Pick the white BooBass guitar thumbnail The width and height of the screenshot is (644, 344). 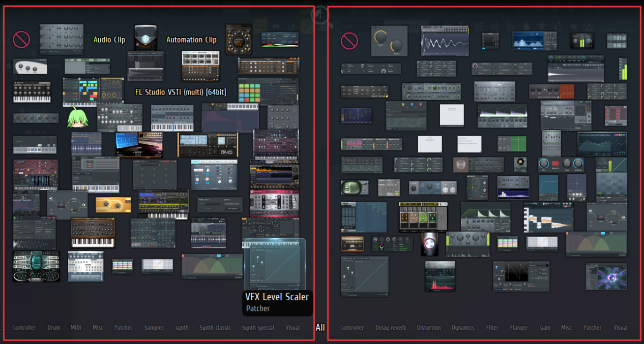pyautogui.click(x=30, y=66)
